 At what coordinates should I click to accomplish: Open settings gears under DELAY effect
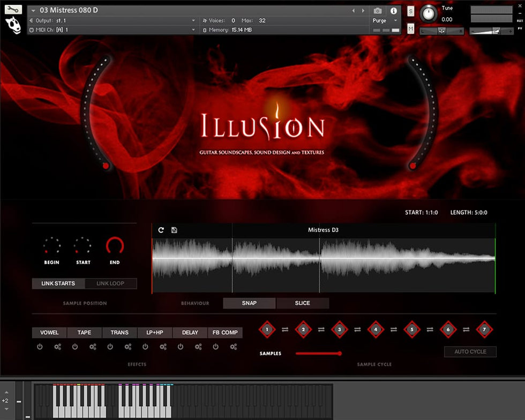pyautogui.click(x=198, y=347)
